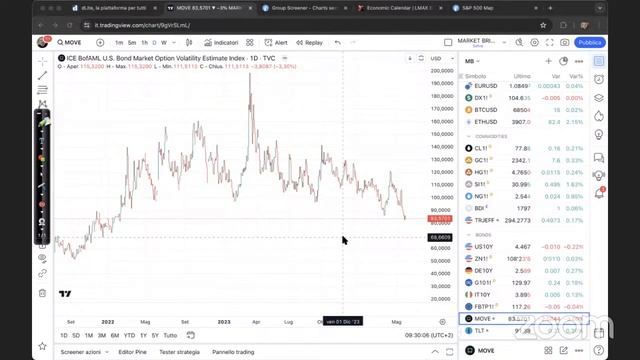Select the W weekly timeframe
The width and height of the screenshot is (640, 360).
(x=164, y=42)
